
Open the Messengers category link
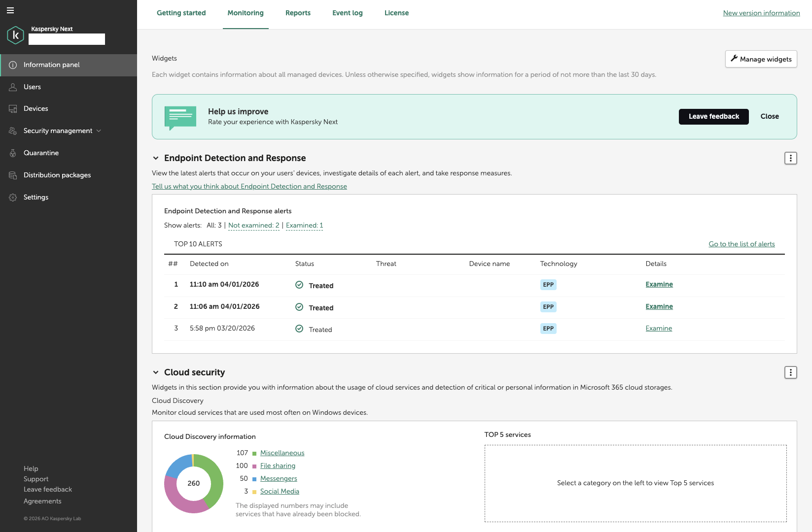click(279, 479)
